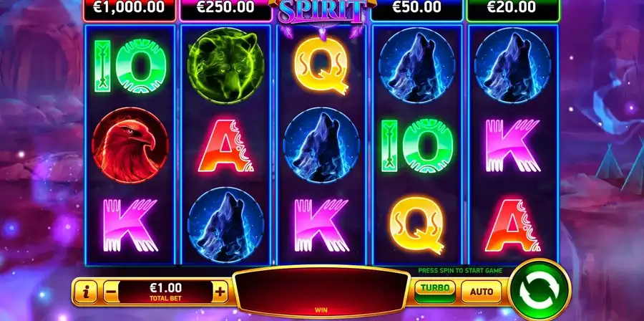The width and height of the screenshot is (644, 321).
Task: Click the red A symbol on second reel
Action: (x=225, y=145)
